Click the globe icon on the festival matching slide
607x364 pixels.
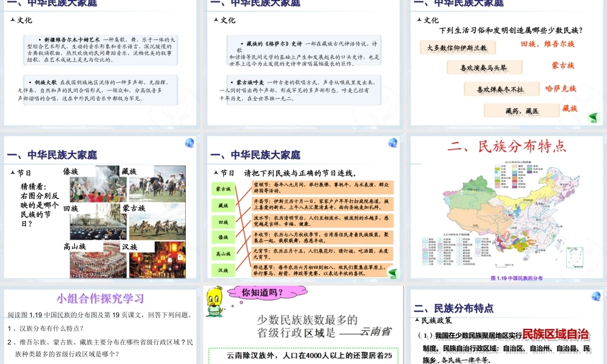pyautogui.click(x=393, y=143)
